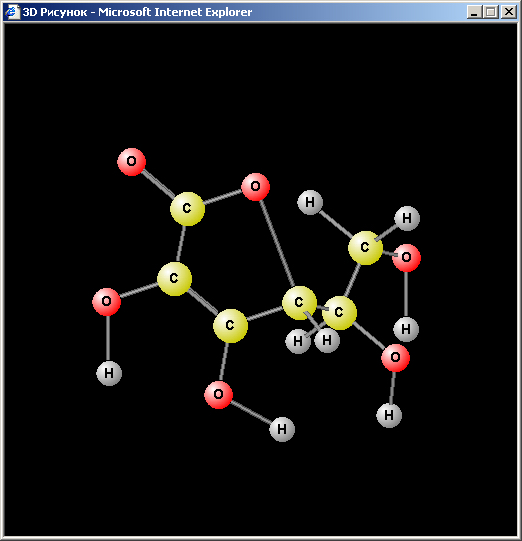Click the ring carbon bonded to ring oxygen
This screenshot has width=522, height=541.
[x=299, y=303]
